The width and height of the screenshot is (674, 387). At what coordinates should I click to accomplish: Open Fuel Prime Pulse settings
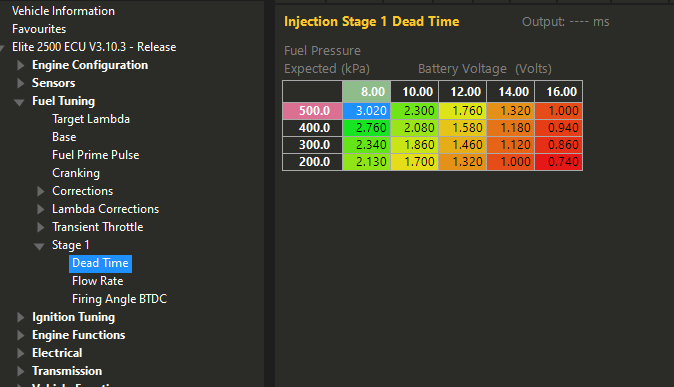click(95, 155)
